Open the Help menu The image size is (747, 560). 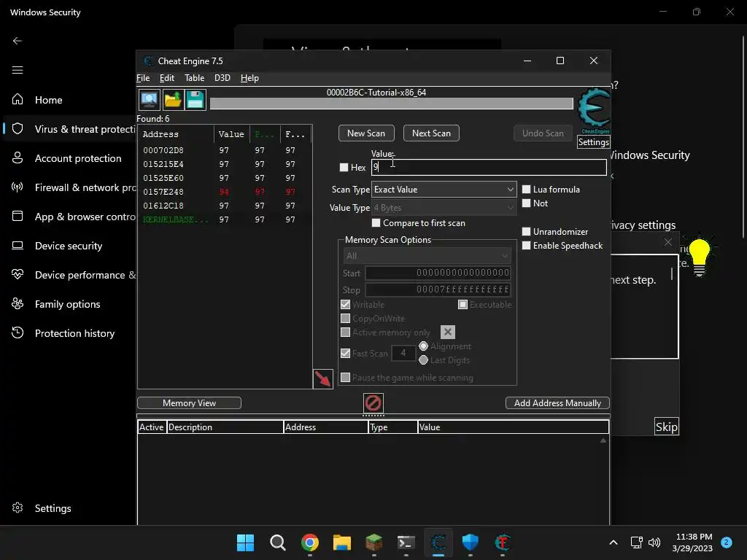tap(249, 77)
